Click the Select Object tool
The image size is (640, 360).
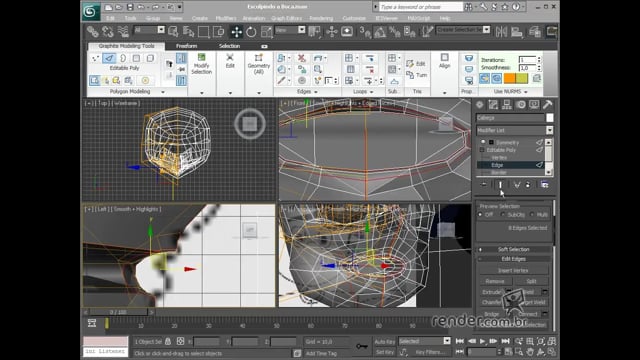(173, 31)
